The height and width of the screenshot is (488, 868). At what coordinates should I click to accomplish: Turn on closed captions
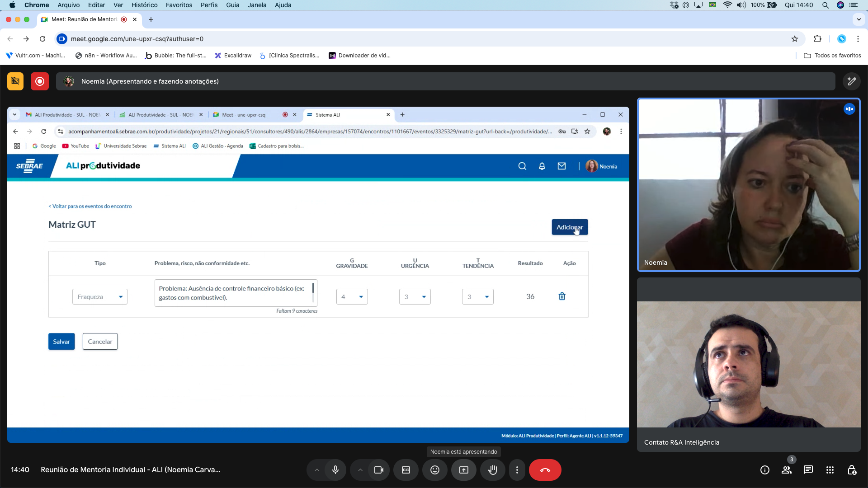pyautogui.click(x=406, y=470)
